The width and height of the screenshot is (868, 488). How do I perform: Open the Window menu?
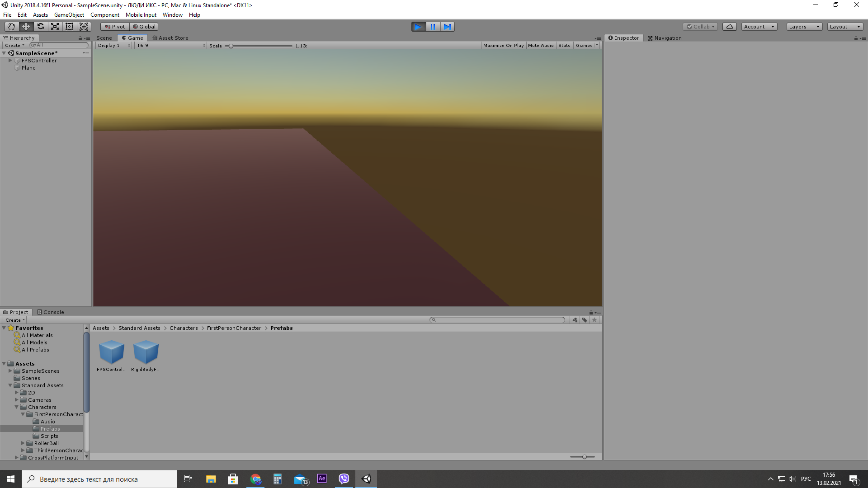173,15
